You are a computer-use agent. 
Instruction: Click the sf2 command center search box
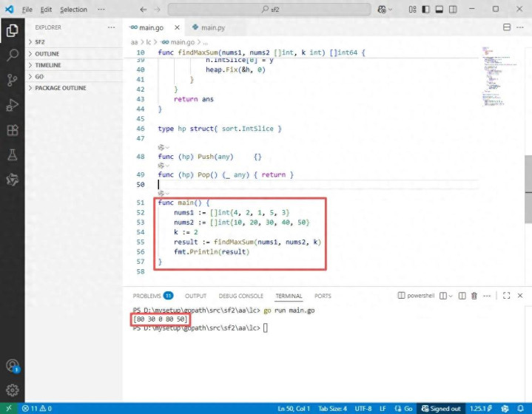click(x=269, y=10)
